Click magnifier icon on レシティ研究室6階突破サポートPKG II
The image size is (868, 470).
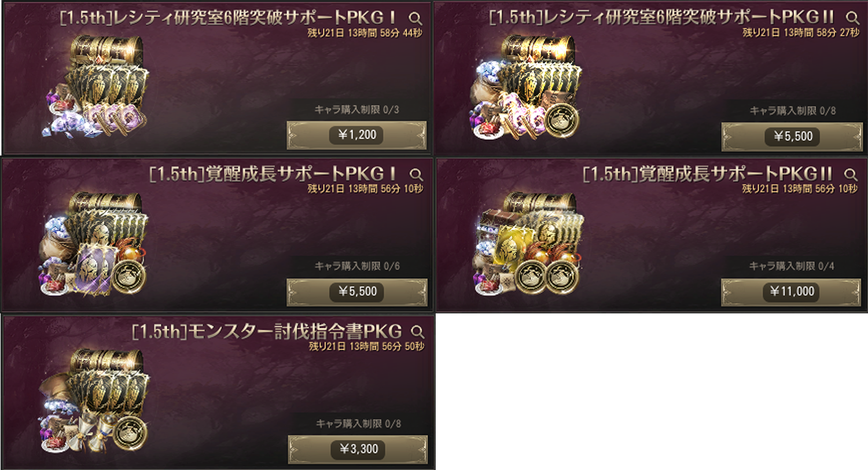point(851,17)
